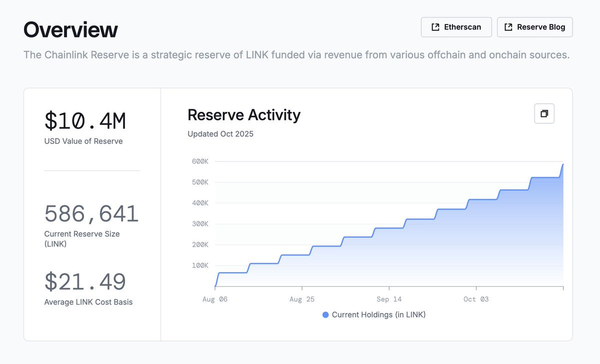Click the $21.49 cost basis value
The width and height of the screenshot is (600, 364).
85,282
